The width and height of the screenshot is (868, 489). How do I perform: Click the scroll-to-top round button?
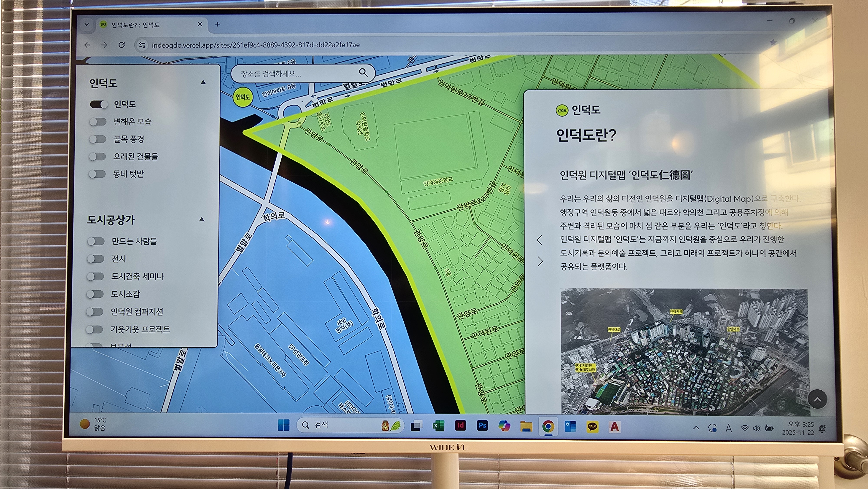(817, 399)
